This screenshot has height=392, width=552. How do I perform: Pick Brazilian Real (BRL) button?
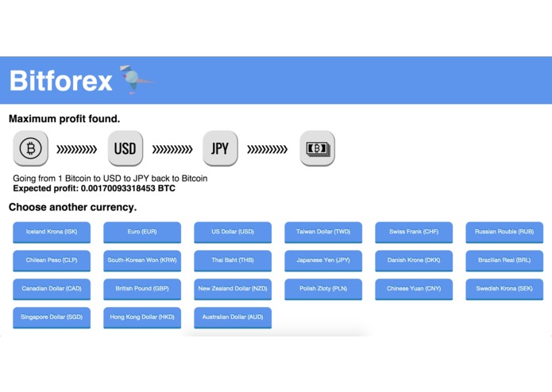[504, 260]
